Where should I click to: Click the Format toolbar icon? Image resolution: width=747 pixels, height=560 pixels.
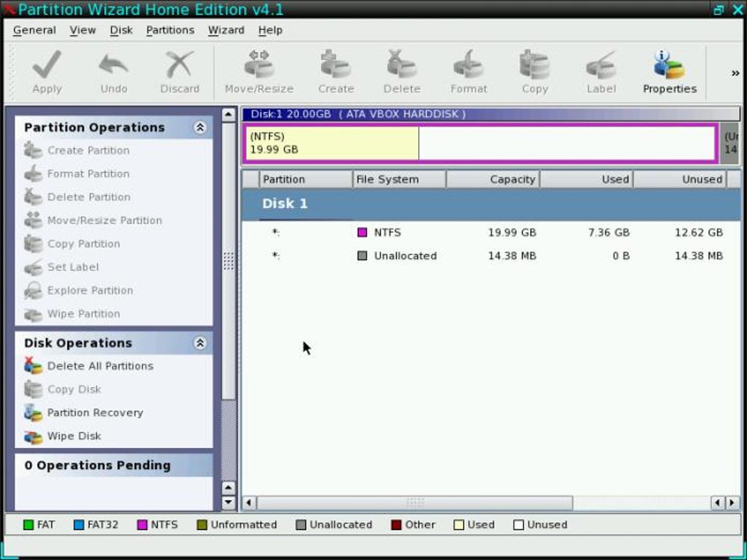click(468, 64)
